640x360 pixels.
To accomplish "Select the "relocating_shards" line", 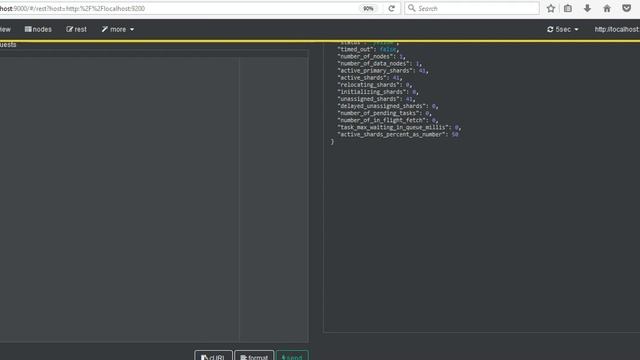I will coord(375,85).
